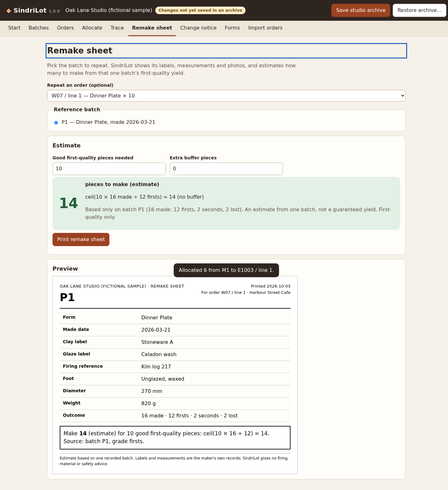Click the 'Based only on batch P1' note
448x490 pixels.
click(238, 213)
